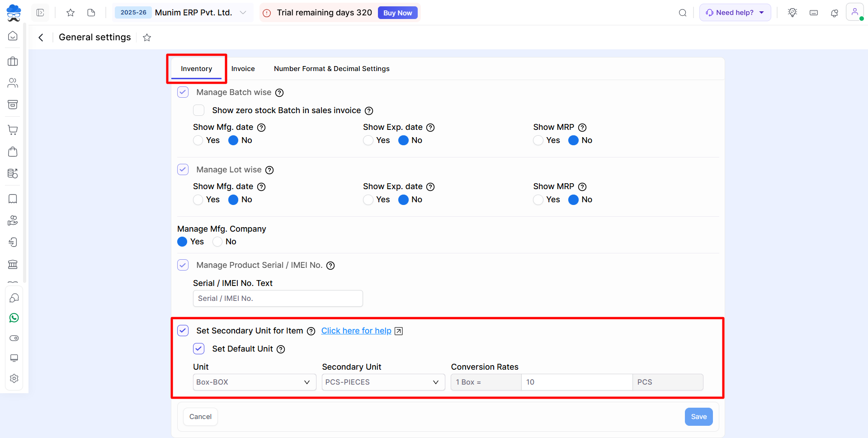Open the settings gear in sidebar
The image size is (868, 438).
14,378
